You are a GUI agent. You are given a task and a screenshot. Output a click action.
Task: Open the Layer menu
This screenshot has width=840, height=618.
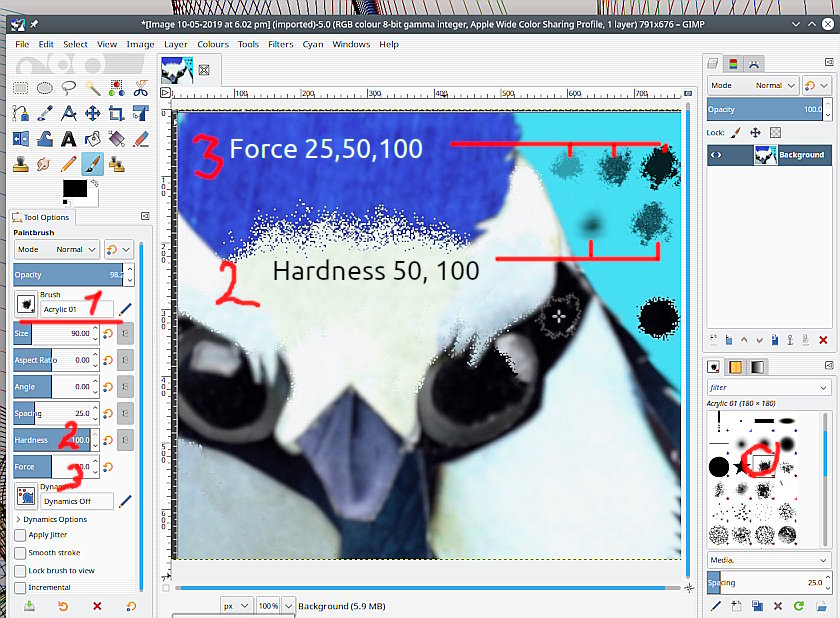[175, 44]
